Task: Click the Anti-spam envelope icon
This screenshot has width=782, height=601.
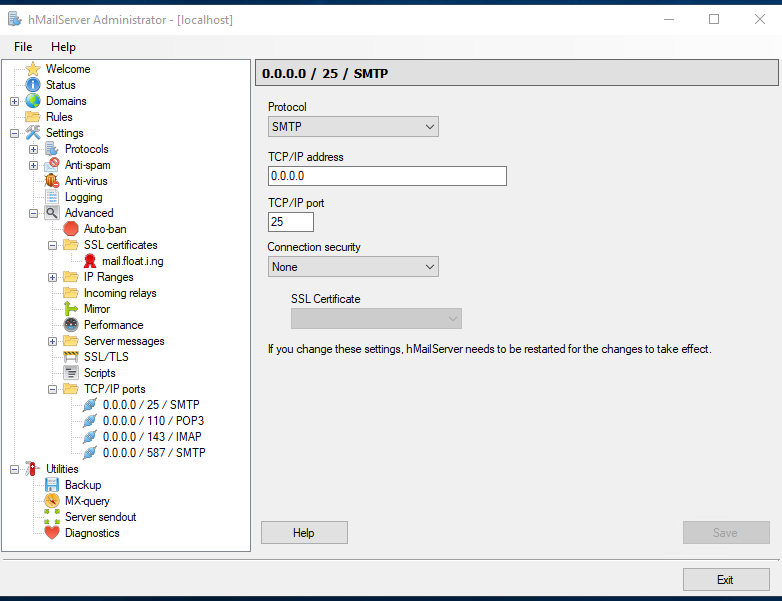Action: [52, 165]
